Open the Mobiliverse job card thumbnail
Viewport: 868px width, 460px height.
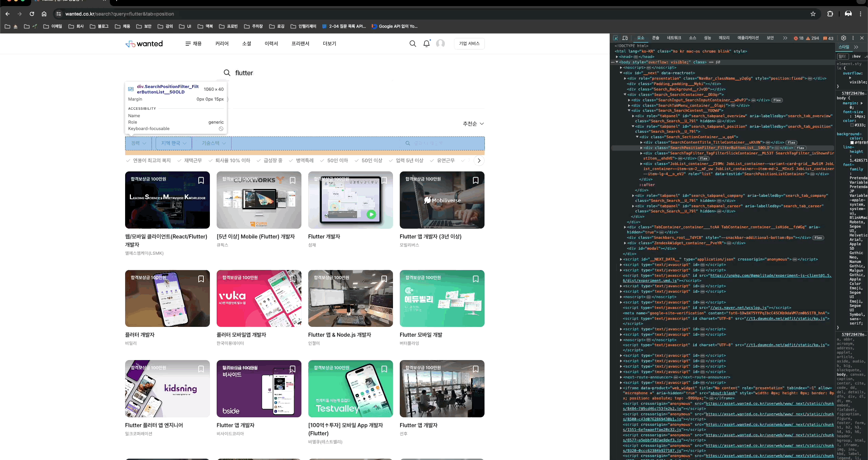[442, 200]
